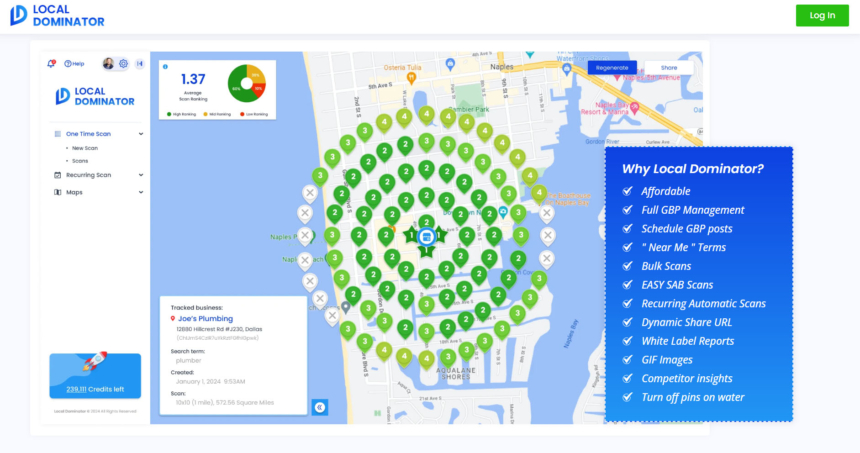Viewport: 860px width, 453px height.
Task: Click the Help question mark icon
Action: tap(68, 64)
